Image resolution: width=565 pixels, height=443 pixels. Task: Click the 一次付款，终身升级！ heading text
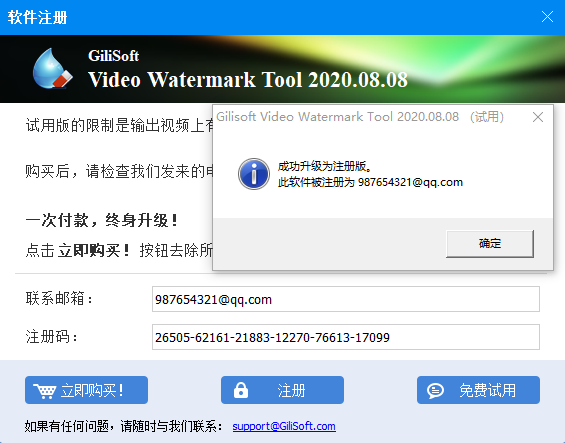point(101,220)
